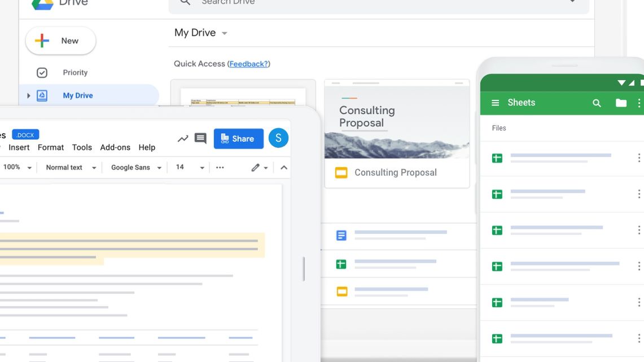This screenshot has height=362, width=644.
Task: Expand the My Drive dropdown arrow
Action: 224,33
